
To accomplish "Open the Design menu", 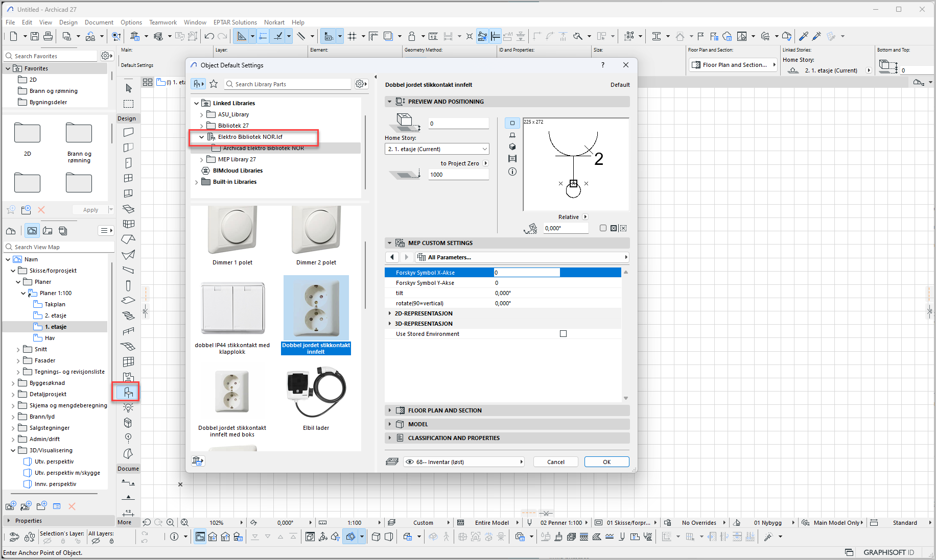I will point(68,22).
